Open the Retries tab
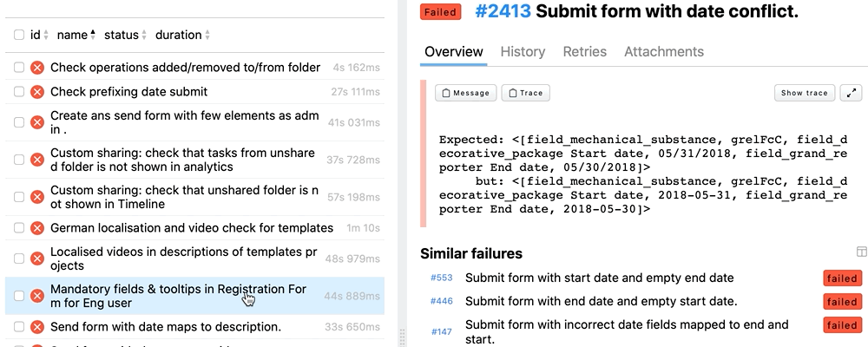The width and height of the screenshot is (868, 347). click(x=585, y=52)
